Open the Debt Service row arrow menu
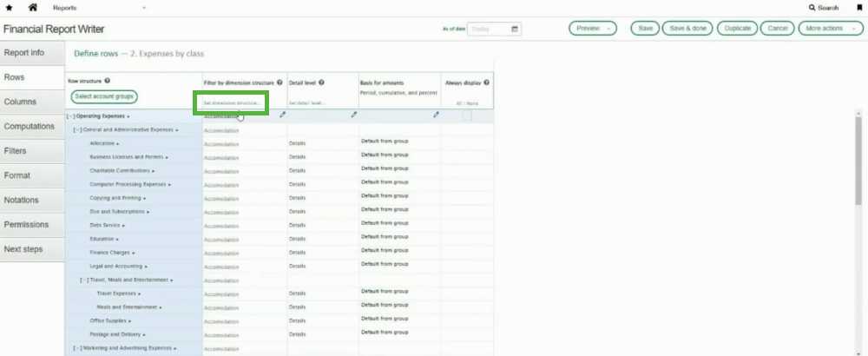Screen dimensions: 868x356 point(123,226)
